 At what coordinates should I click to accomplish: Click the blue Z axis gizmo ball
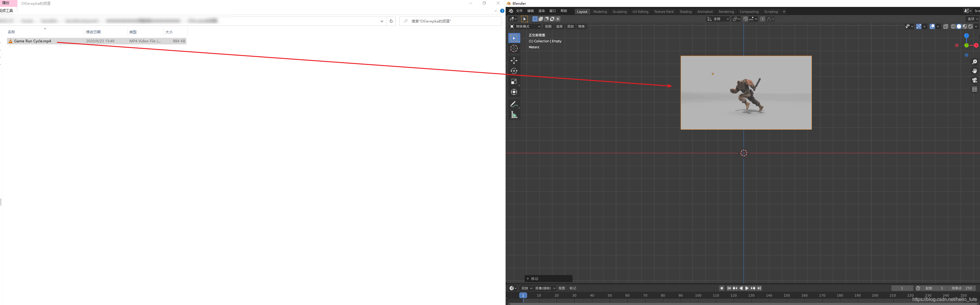[966, 35]
